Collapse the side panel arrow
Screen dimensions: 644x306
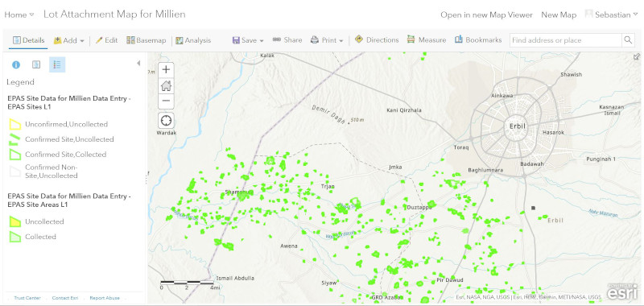138,64
